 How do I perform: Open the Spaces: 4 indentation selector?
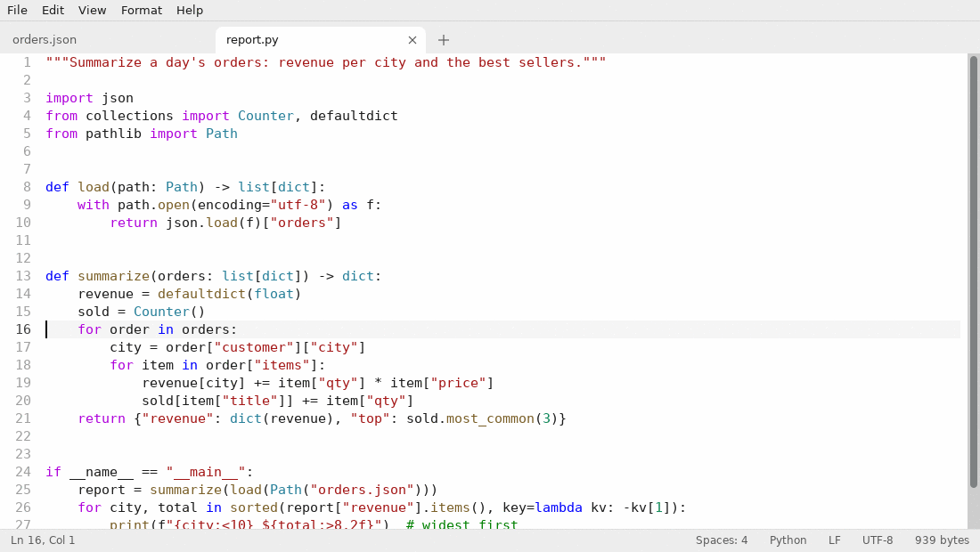(x=722, y=540)
